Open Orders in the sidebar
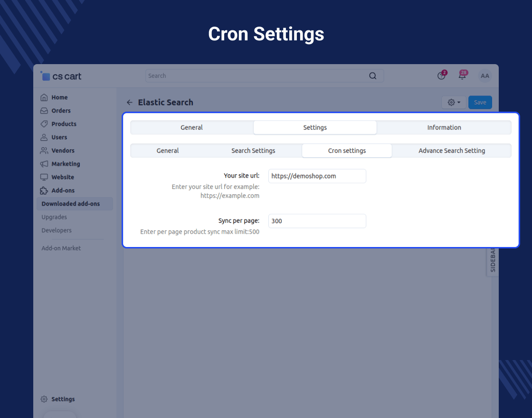Screen dimensions: 532x418 pyautogui.click(x=61, y=111)
